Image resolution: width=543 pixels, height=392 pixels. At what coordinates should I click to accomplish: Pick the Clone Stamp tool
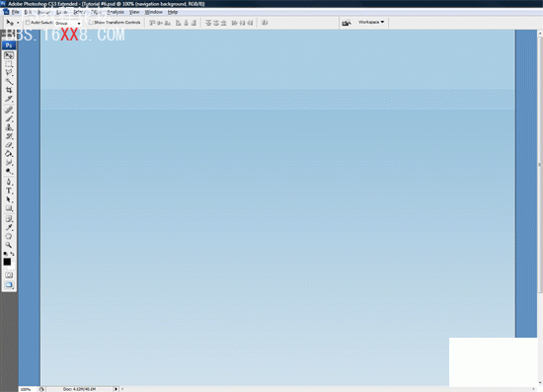point(9,127)
